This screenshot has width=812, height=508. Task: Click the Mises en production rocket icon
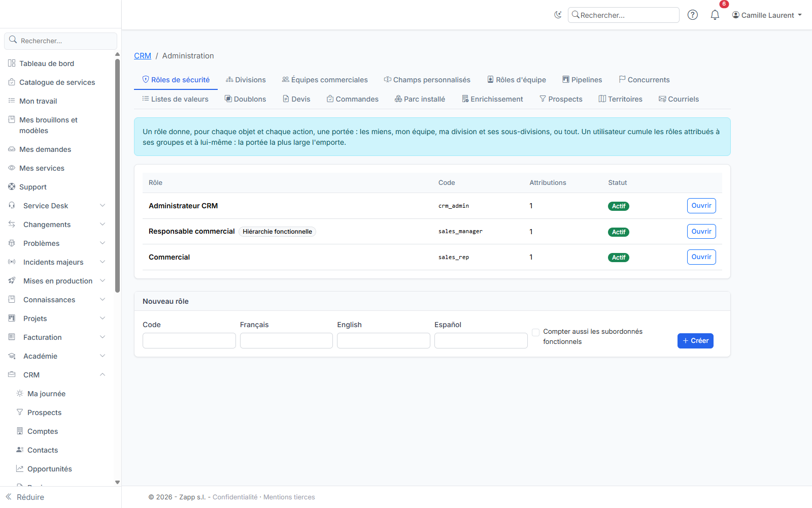pos(12,280)
